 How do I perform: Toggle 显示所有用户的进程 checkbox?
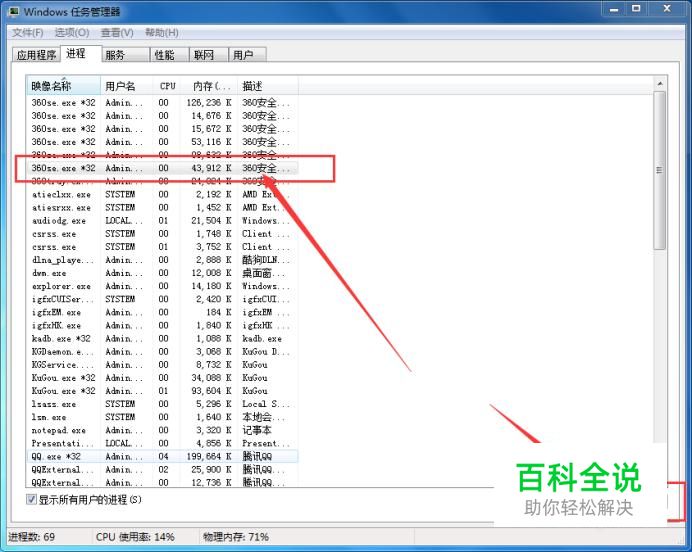(x=32, y=499)
